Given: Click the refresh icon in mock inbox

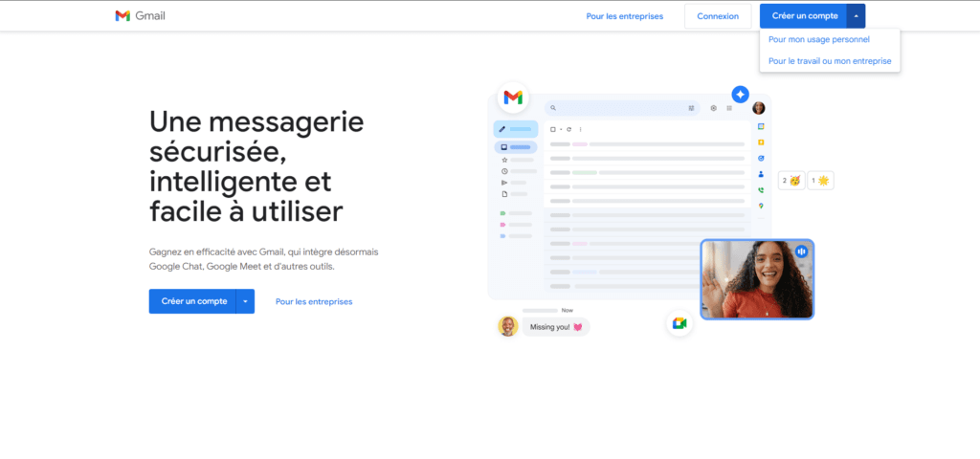Looking at the screenshot, I should (568, 129).
